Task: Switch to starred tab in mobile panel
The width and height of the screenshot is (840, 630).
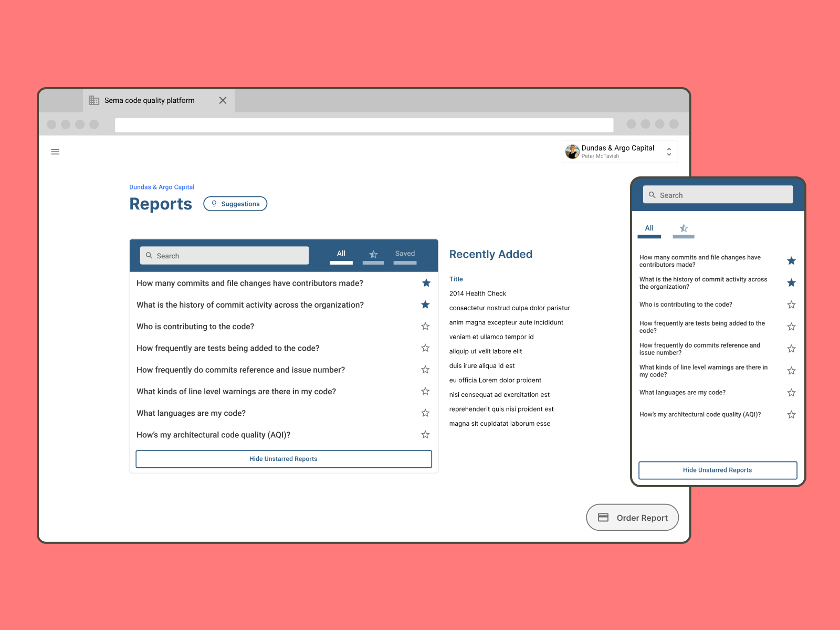Action: [x=684, y=230]
